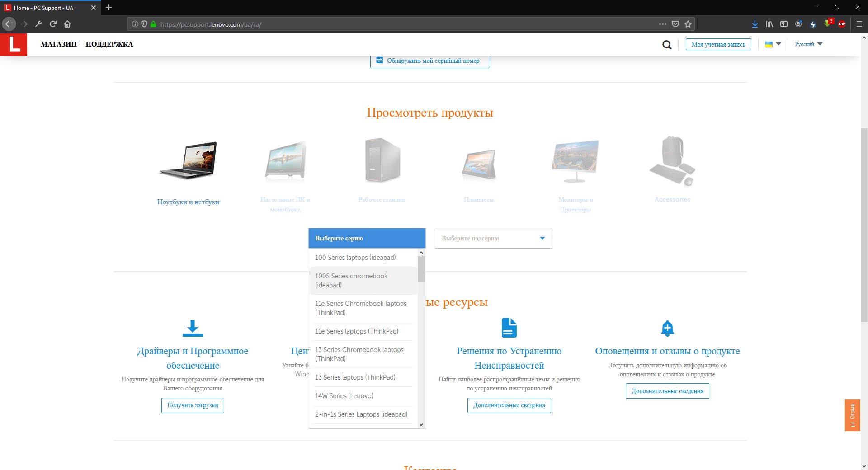This screenshot has height=470, width=868.
Task: Open Firefox downloads arrow icon
Action: coord(755,24)
